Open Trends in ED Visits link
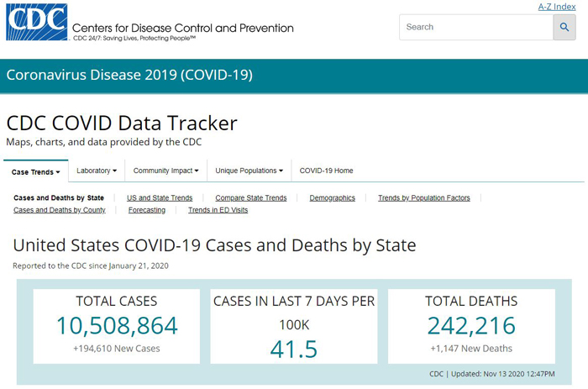 (x=218, y=210)
